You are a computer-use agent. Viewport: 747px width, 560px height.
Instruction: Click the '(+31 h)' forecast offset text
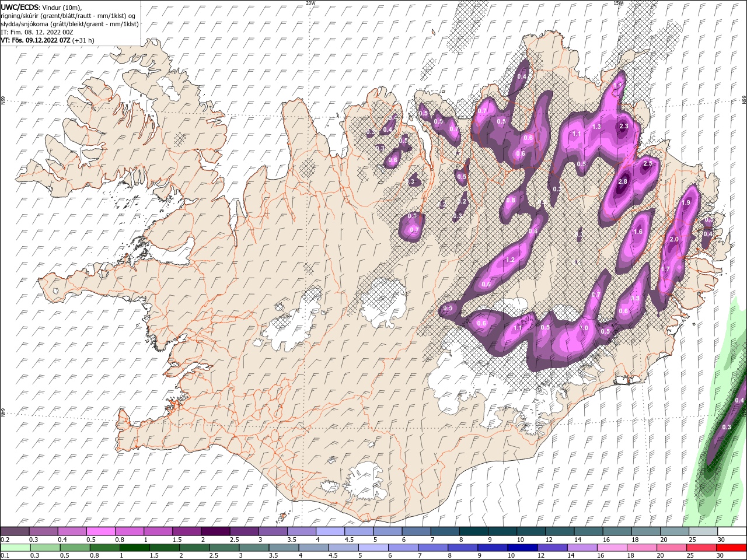(x=83, y=40)
